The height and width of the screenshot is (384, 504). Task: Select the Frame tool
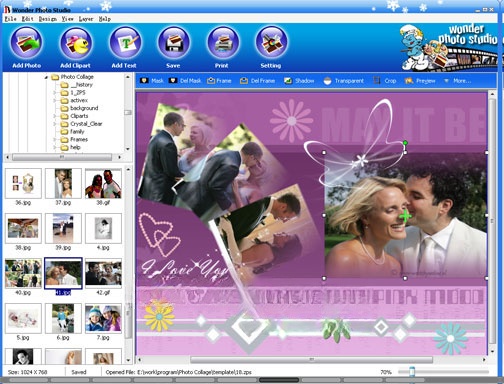coord(219,81)
